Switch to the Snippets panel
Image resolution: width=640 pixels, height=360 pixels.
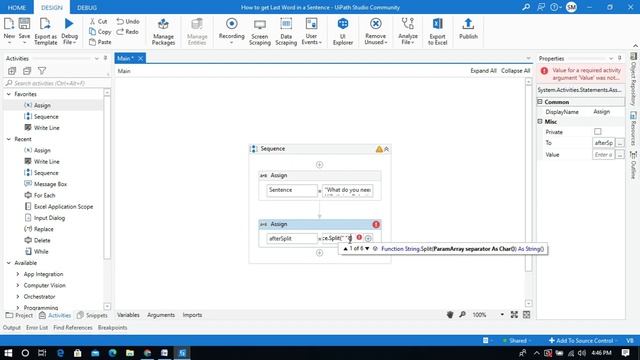click(x=93, y=315)
